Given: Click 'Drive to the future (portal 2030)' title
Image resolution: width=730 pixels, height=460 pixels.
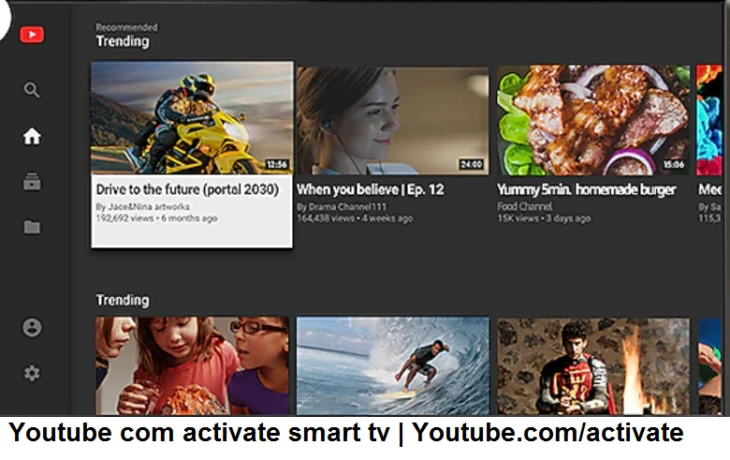Looking at the screenshot, I should click(x=186, y=188).
